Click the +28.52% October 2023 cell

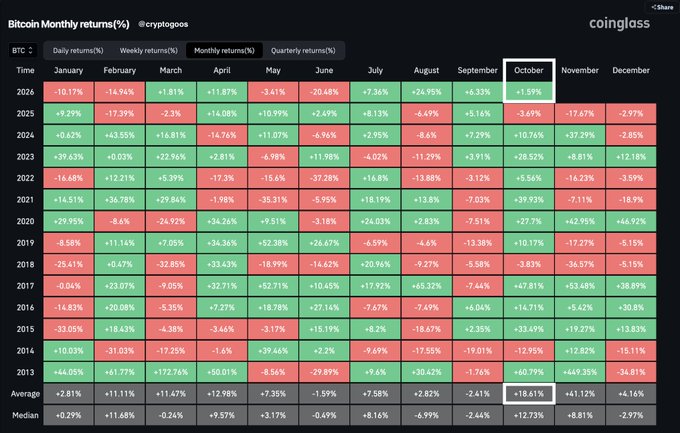coord(529,157)
